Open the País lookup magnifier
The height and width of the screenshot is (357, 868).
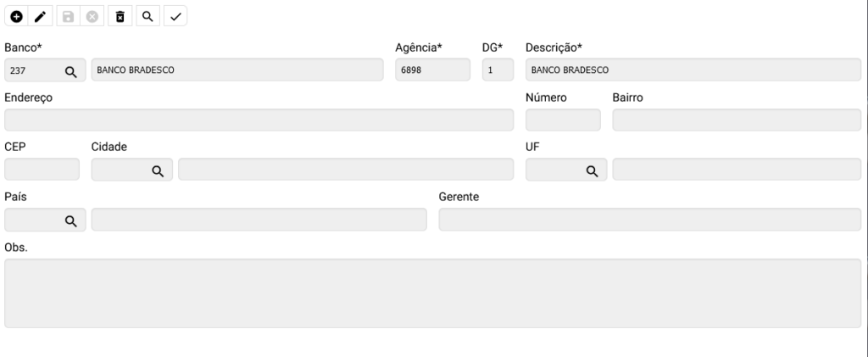click(70, 220)
